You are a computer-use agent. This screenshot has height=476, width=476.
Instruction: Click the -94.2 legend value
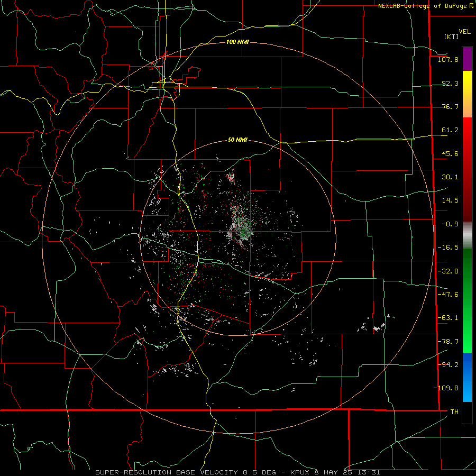click(448, 365)
